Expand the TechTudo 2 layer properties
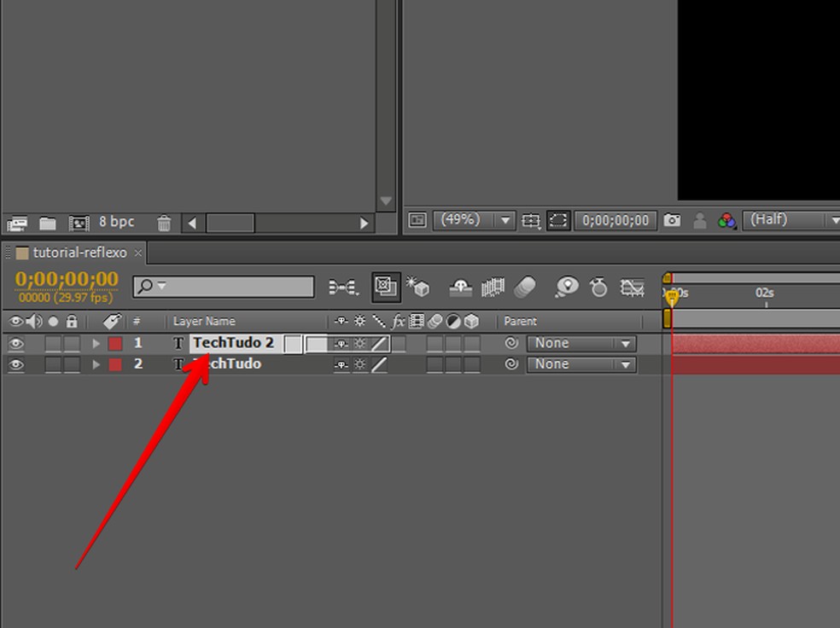This screenshot has width=840, height=628. [x=96, y=343]
